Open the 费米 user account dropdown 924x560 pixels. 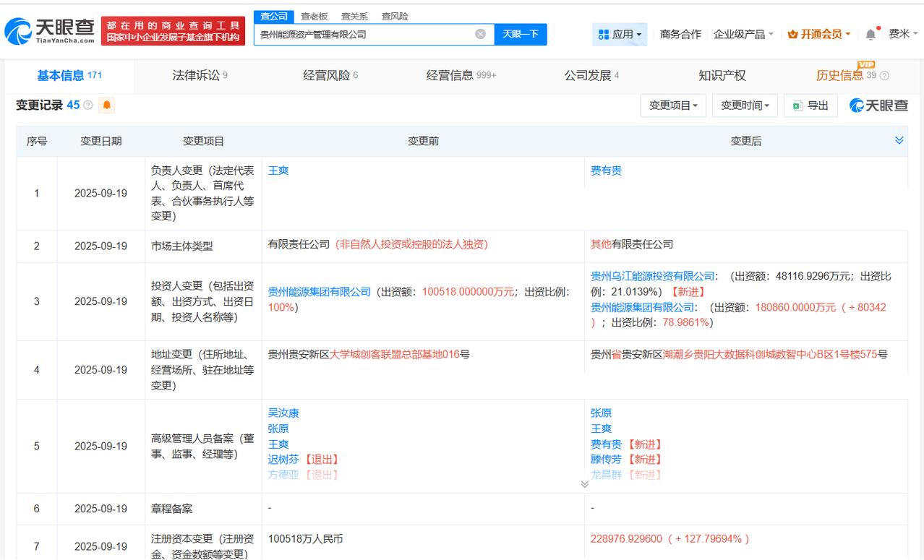(x=904, y=34)
